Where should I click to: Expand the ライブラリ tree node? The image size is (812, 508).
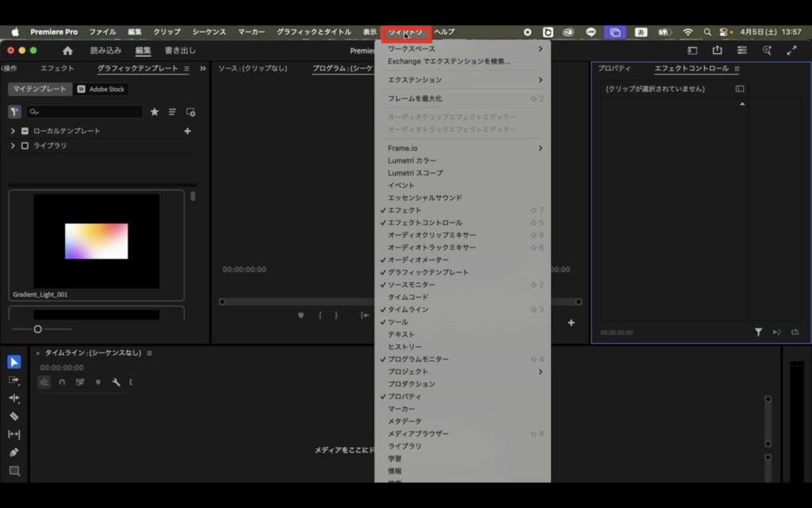coord(13,146)
